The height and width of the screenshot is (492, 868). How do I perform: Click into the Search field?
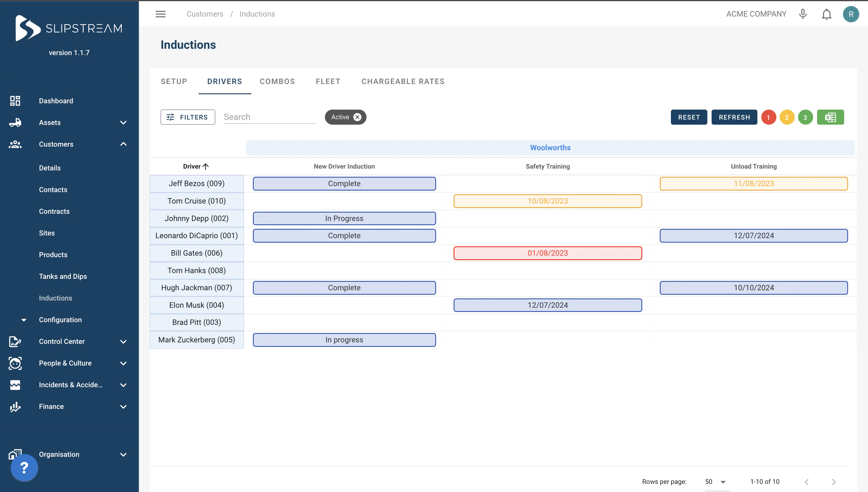(x=270, y=117)
